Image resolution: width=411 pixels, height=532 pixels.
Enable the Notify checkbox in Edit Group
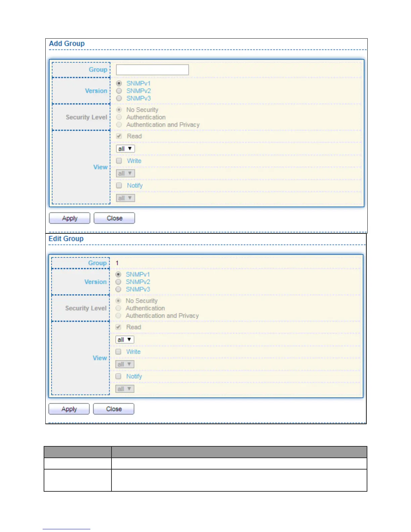click(118, 376)
